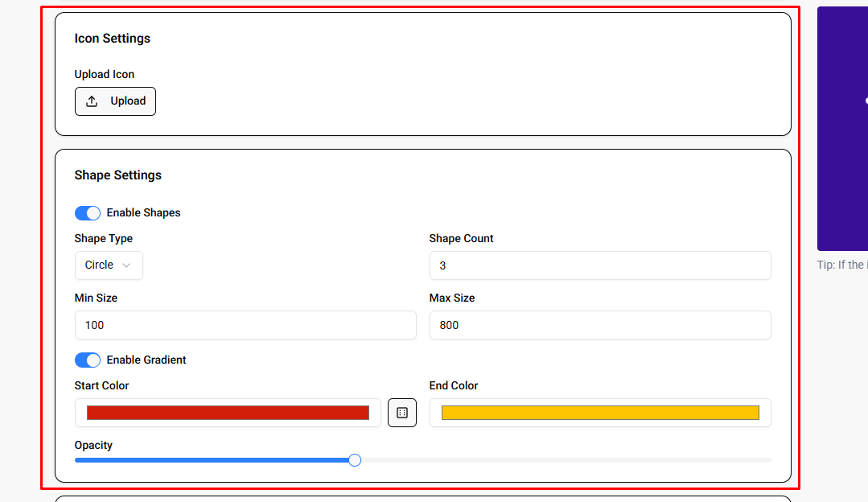Toggle the Enable Shapes switch
The image size is (868, 502).
coord(88,213)
